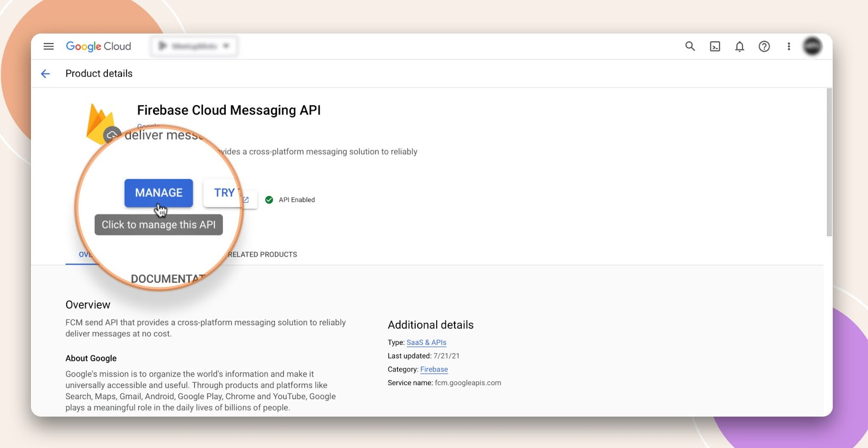Screen dimensions: 868x448
Task: Click the Google Cloud logo
Action: point(98,46)
